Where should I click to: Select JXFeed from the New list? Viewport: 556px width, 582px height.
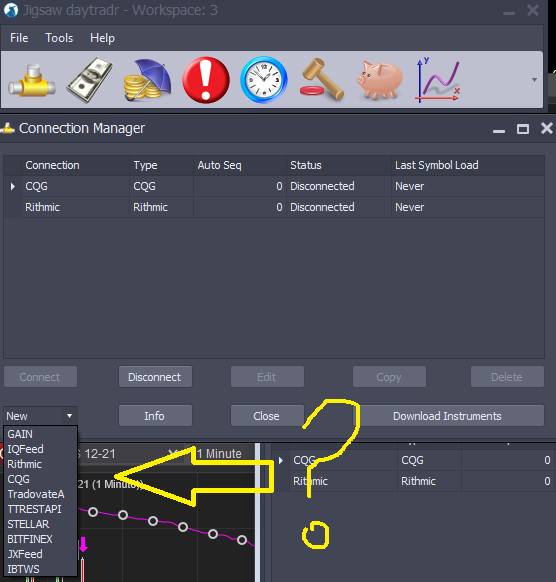[x=40, y=554]
